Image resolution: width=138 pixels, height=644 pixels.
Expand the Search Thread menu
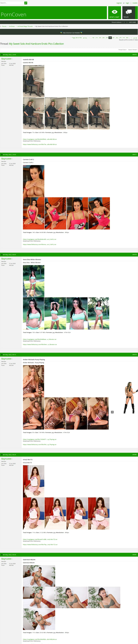(133, 50)
